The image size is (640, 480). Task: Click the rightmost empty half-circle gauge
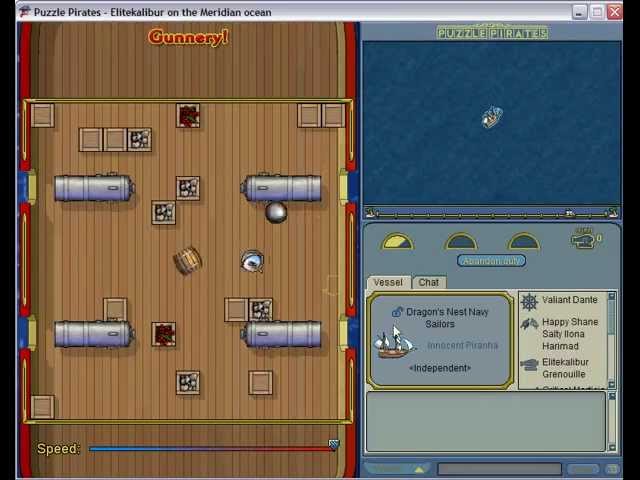[524, 241]
